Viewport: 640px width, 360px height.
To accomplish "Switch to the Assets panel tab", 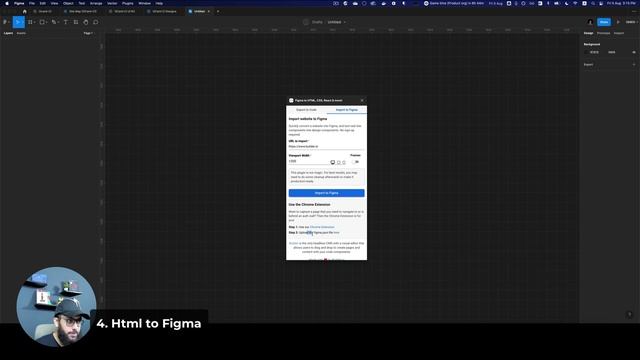I will 21,33.
